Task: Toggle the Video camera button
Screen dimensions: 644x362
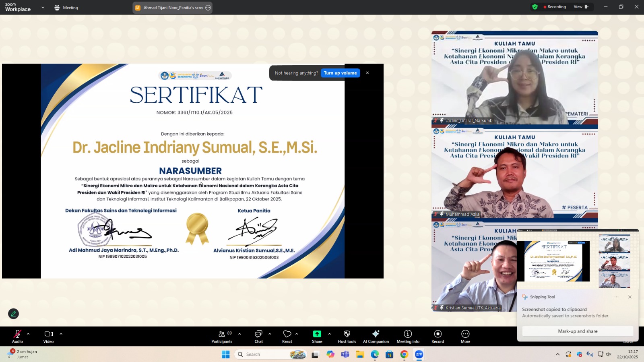Action: coord(49,336)
